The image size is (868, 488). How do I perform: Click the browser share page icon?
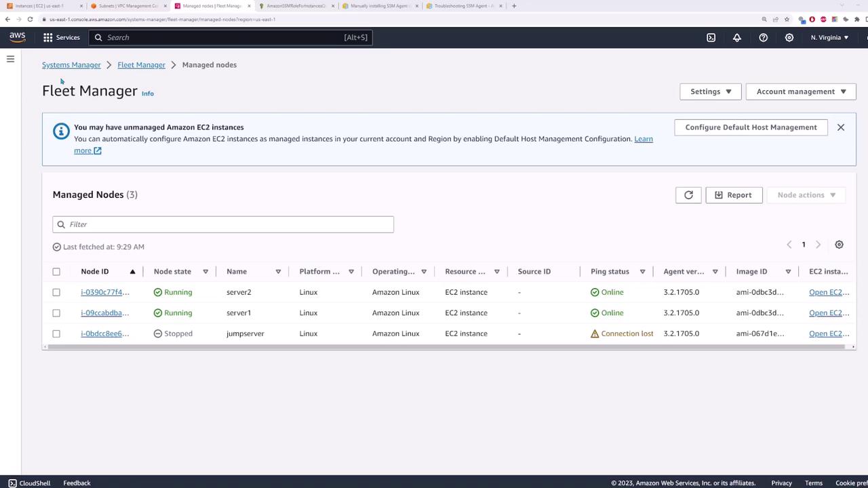coord(775,19)
